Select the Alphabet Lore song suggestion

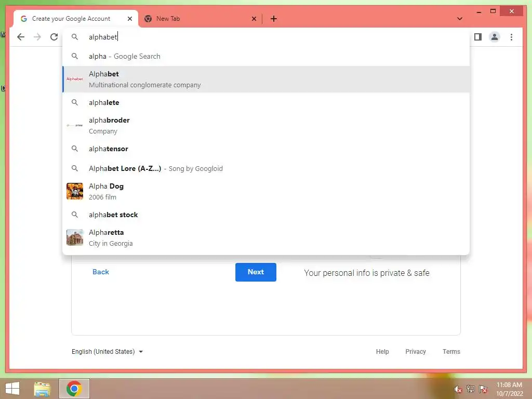(x=267, y=169)
